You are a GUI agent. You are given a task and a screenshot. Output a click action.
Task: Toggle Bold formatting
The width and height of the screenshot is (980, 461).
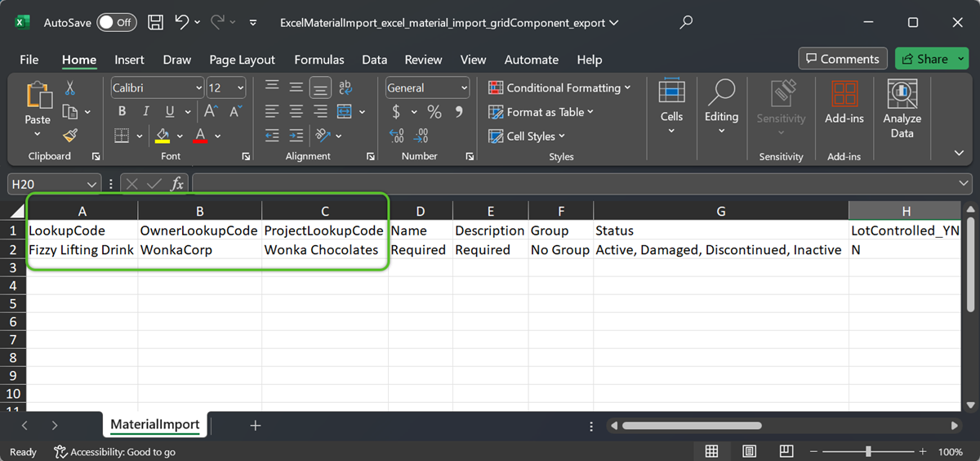coord(122,112)
